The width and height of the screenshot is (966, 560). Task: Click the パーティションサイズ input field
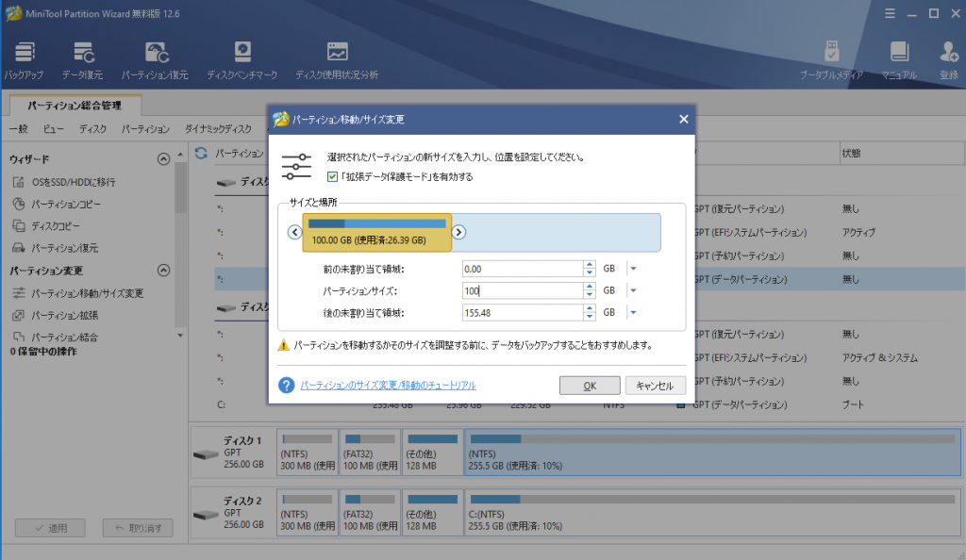[523, 290]
